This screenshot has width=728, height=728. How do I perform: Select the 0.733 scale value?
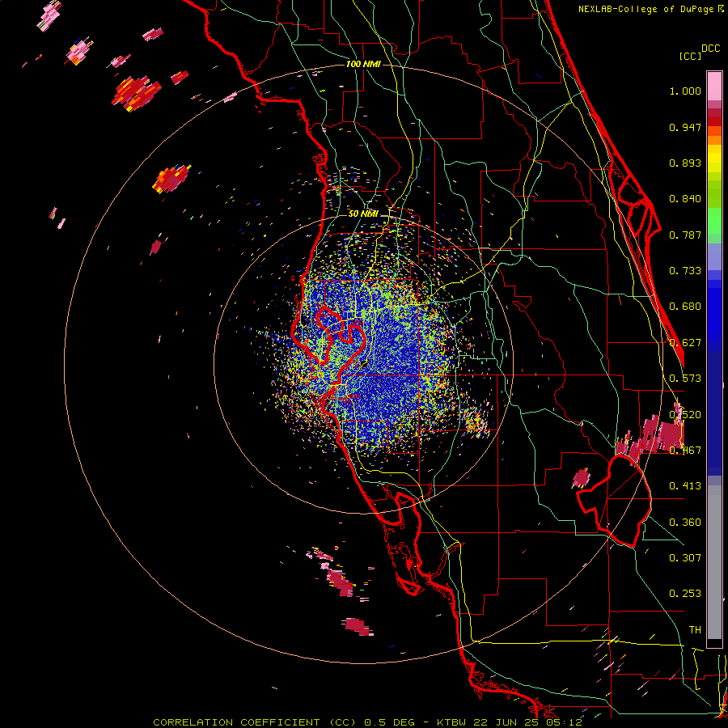(x=685, y=271)
